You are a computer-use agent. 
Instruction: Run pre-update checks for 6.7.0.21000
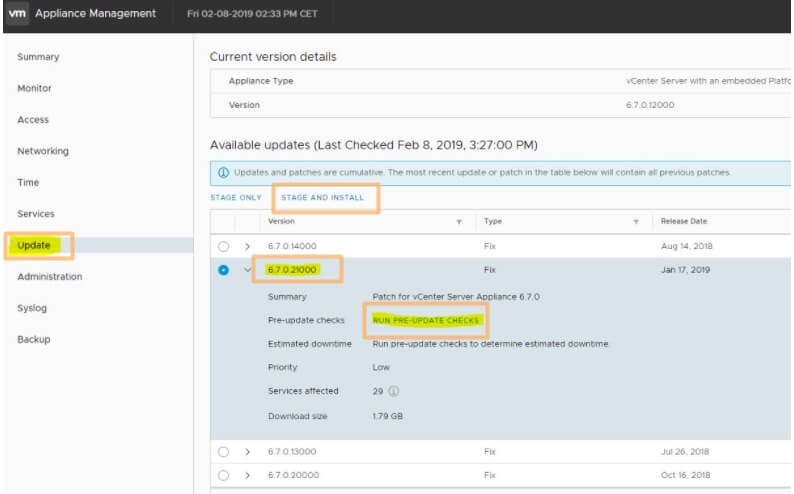point(426,320)
